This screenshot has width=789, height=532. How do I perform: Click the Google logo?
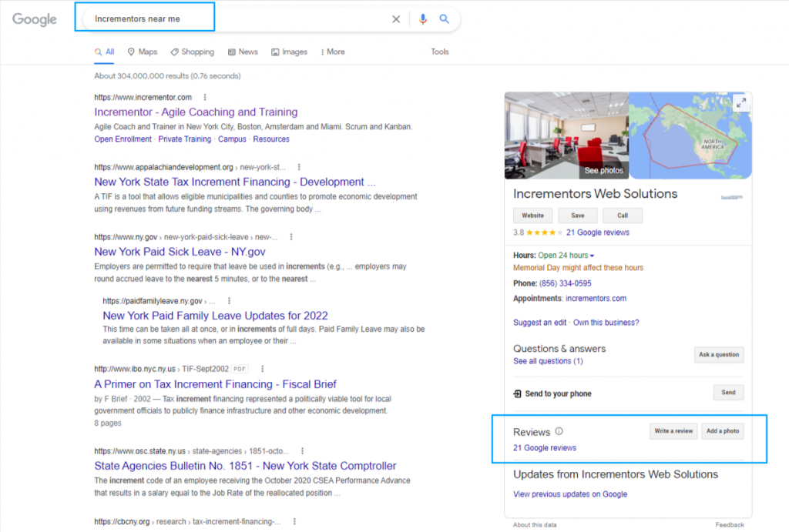point(34,19)
